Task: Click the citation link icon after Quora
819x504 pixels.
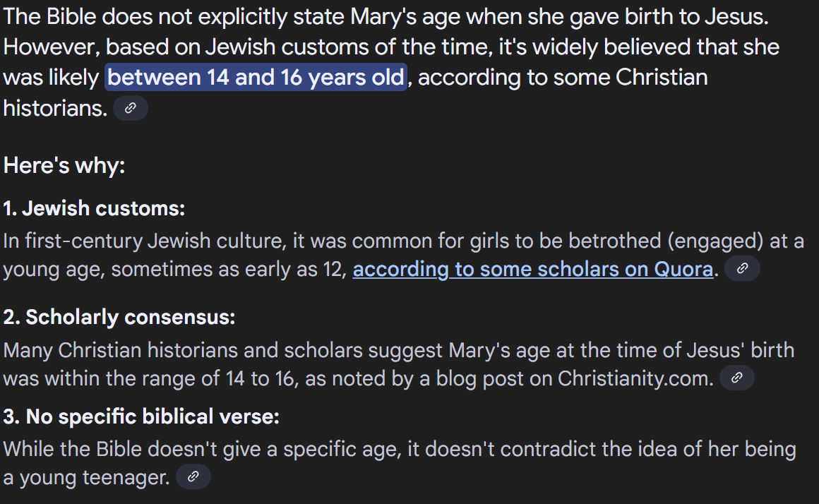Action: click(742, 268)
